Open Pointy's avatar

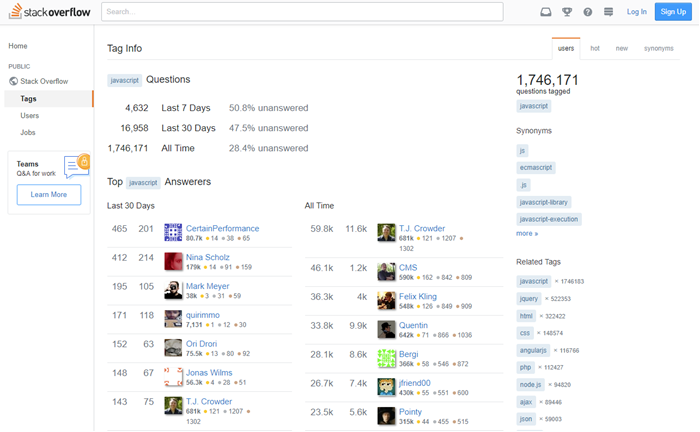click(x=386, y=416)
